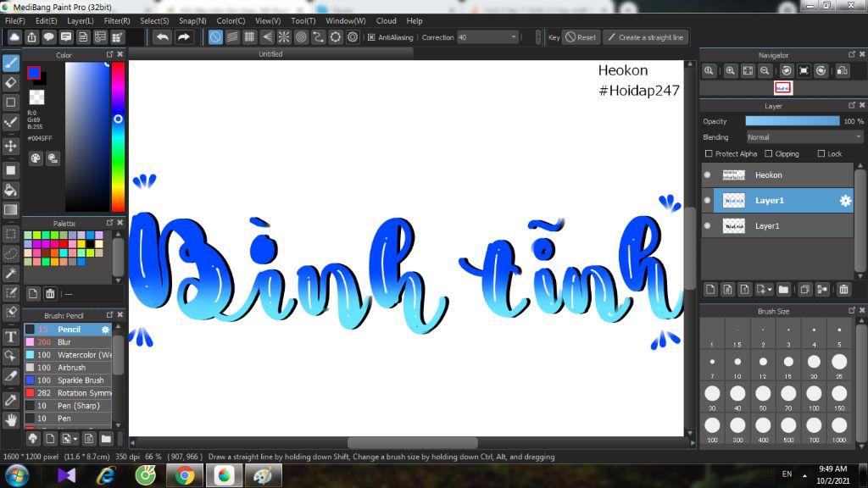Select the Hand pan tool
This screenshot has height=488, width=868.
10,420
